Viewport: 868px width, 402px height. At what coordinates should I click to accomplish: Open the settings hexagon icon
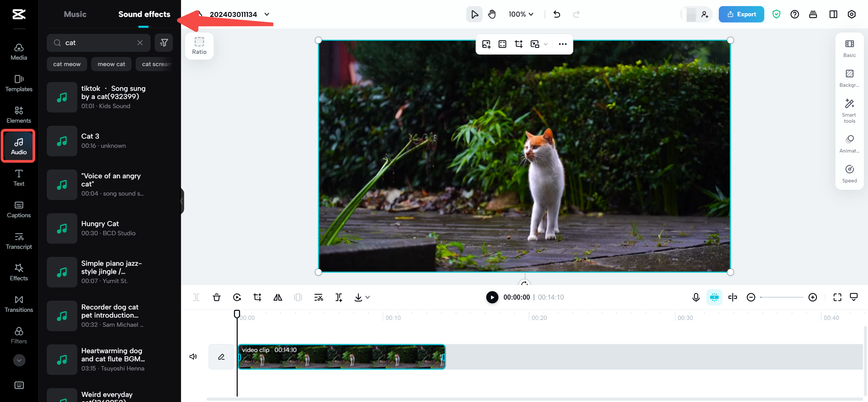point(852,14)
